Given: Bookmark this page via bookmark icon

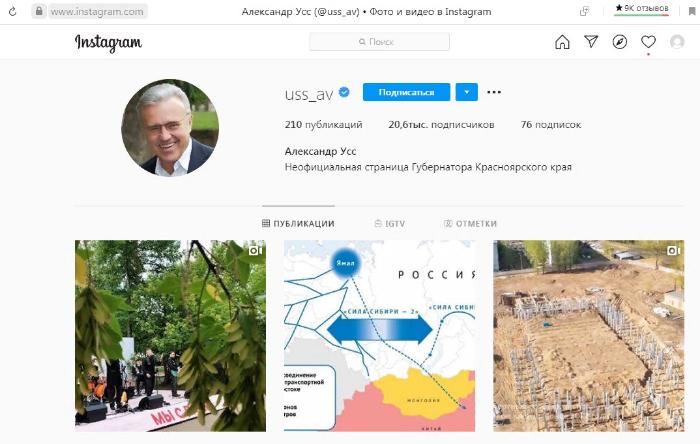Looking at the screenshot, I should 692,11.
